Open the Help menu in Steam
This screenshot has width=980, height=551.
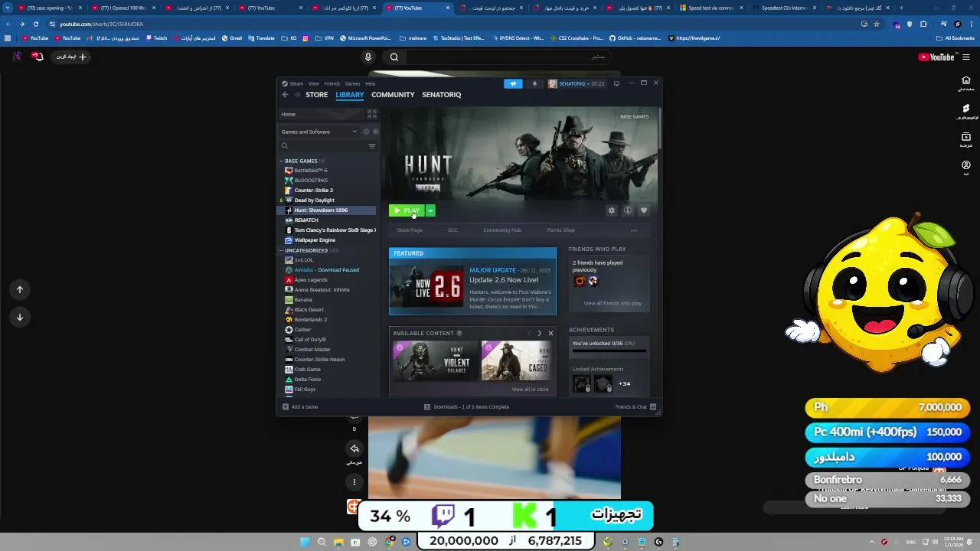[x=370, y=83]
